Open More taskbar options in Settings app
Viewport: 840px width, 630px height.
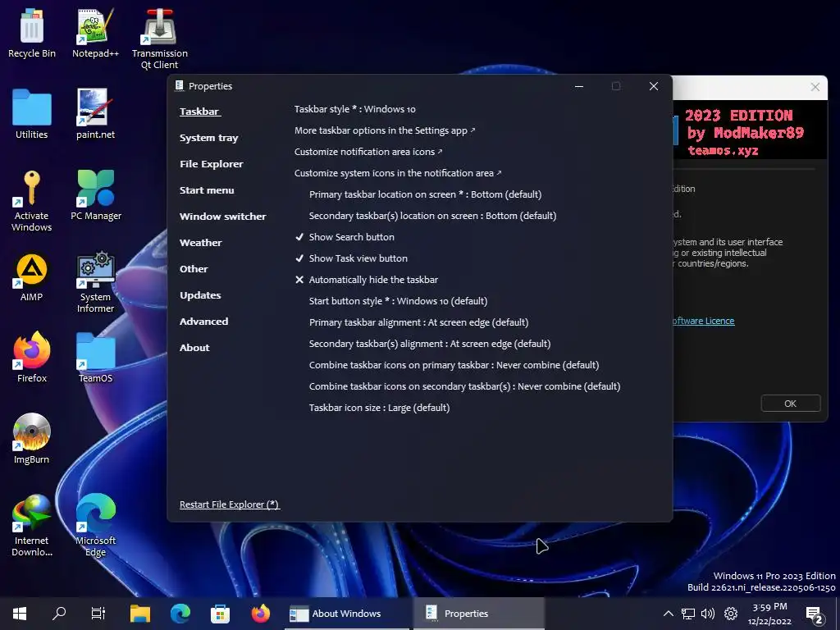pos(384,130)
